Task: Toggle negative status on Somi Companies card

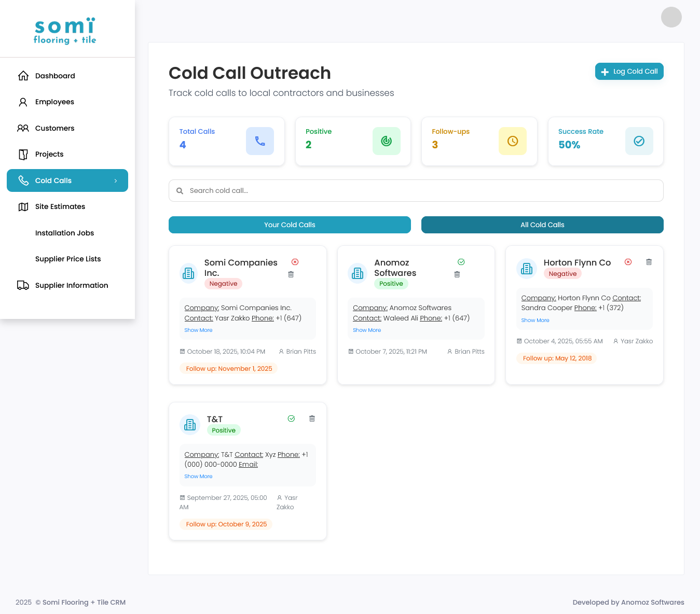Action: click(295, 262)
